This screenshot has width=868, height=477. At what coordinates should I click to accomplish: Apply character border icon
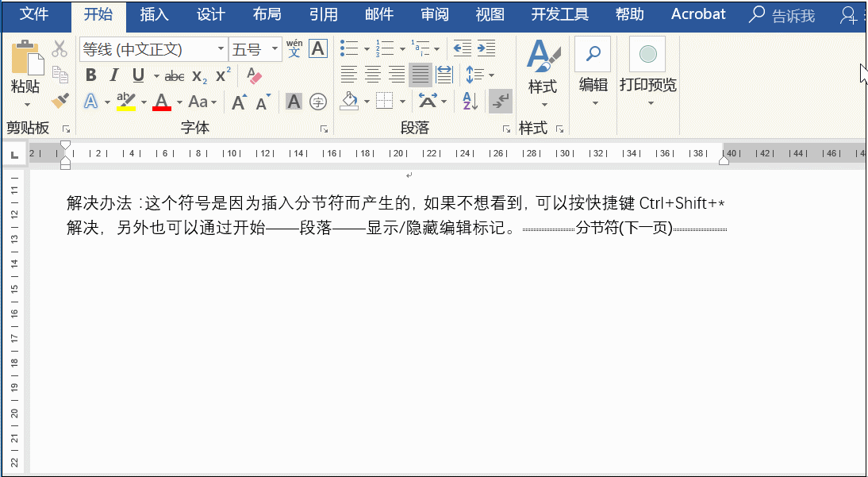pos(317,48)
